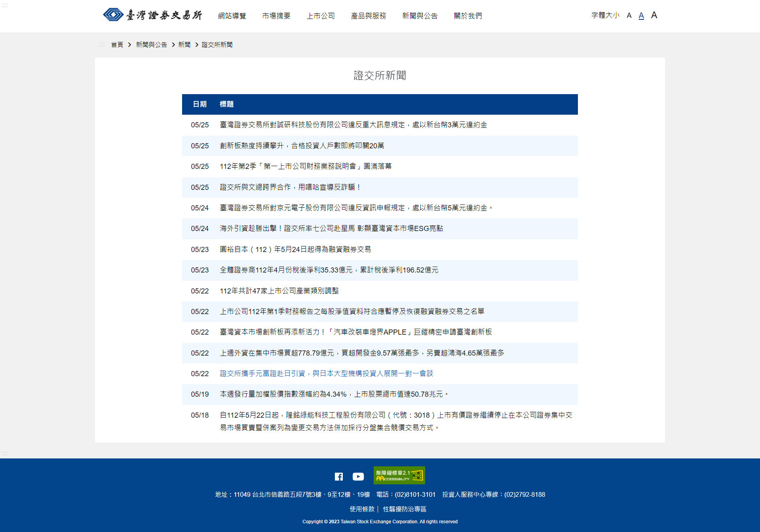This screenshot has height=532, width=760.
Task: Click the dots icon beside the breadcrumb
Action: coord(102,44)
